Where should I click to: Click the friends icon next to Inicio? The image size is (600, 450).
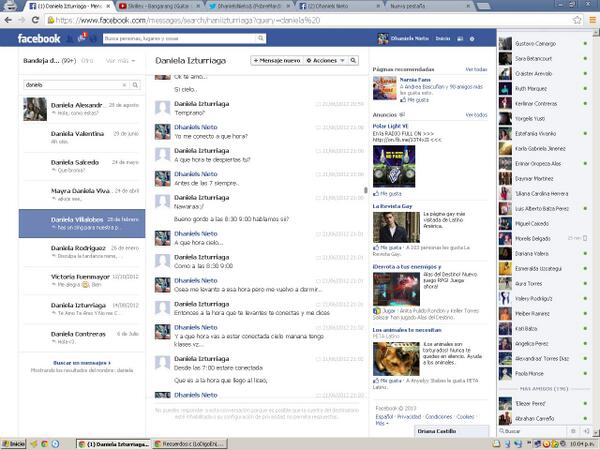460,39
